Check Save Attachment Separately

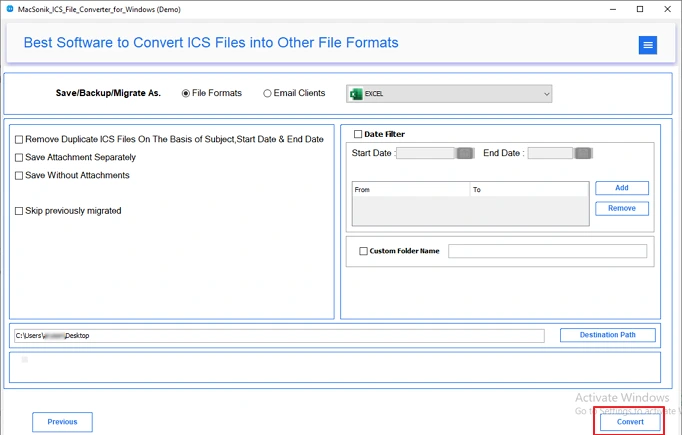[19, 157]
